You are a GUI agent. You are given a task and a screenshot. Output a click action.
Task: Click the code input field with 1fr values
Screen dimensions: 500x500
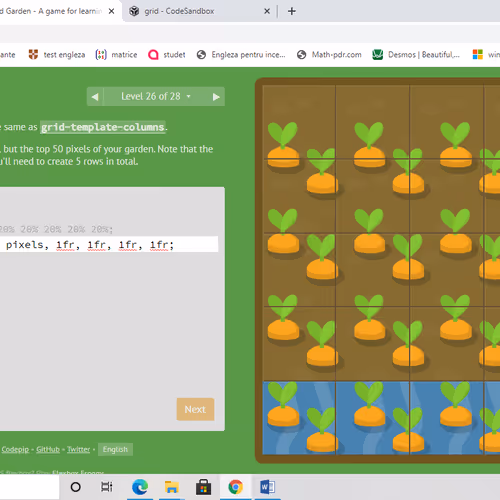[109, 245]
